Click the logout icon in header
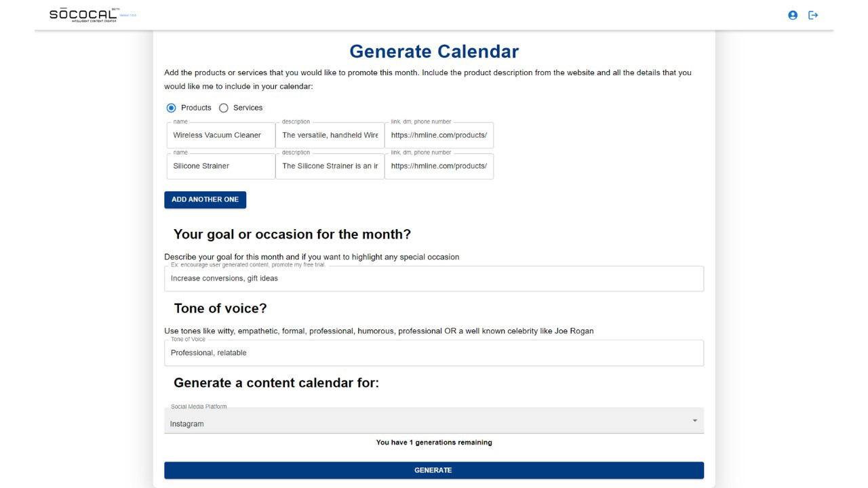 tap(813, 15)
